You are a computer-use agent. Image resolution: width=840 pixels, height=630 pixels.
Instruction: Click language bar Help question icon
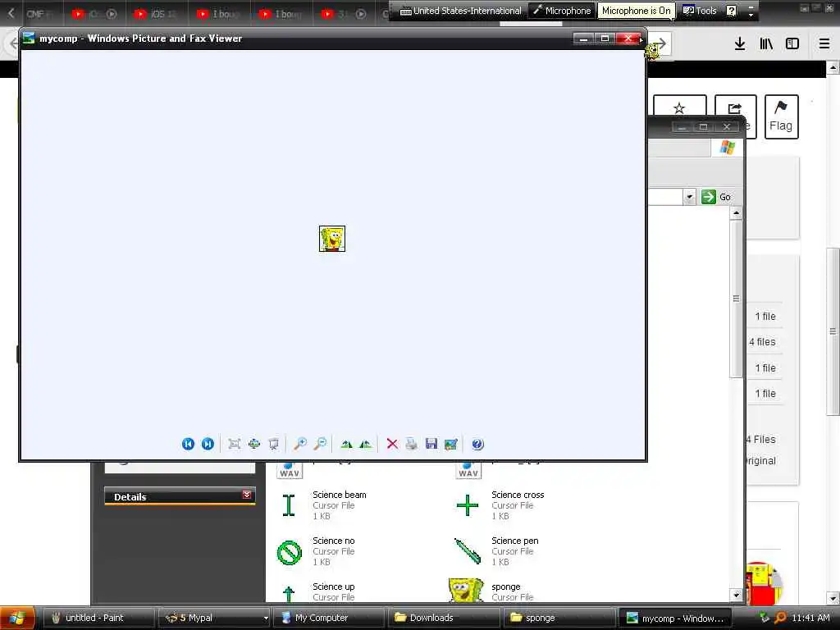[731, 11]
